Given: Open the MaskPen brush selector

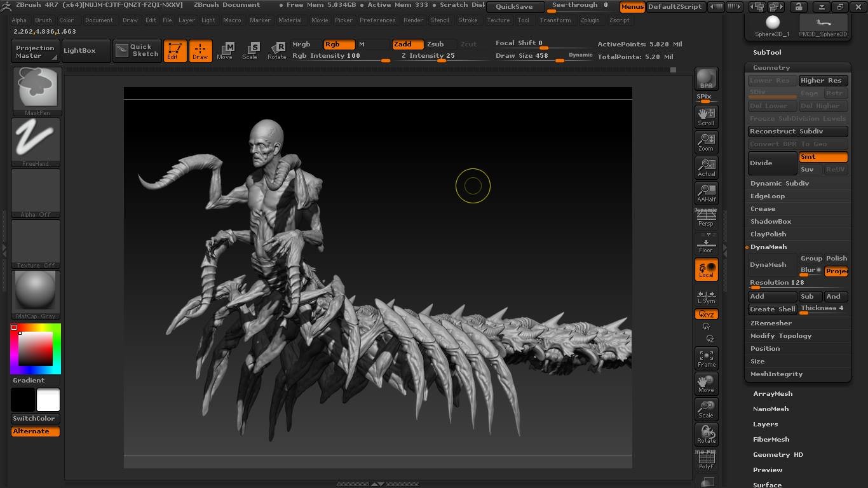Looking at the screenshot, I should [x=36, y=91].
